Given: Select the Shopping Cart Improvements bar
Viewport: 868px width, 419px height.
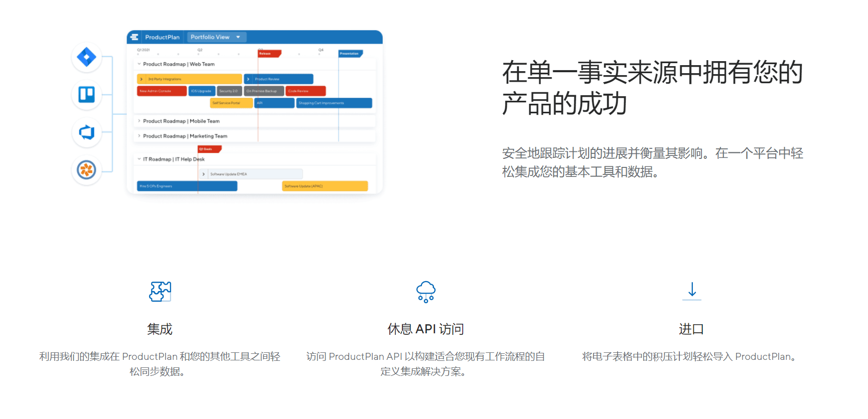Looking at the screenshot, I should click(334, 103).
